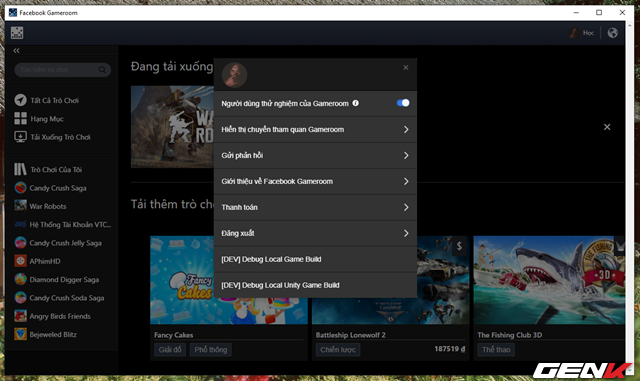
Task: Open APhimHD app icon
Action: click(20, 261)
